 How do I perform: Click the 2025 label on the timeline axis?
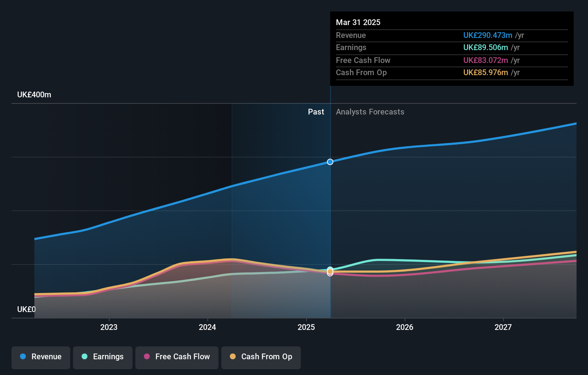tap(306, 327)
